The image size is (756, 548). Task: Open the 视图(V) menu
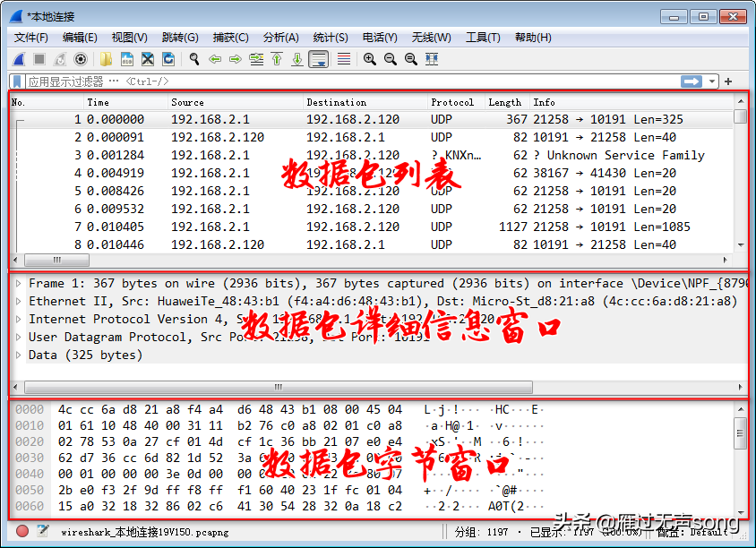click(129, 38)
